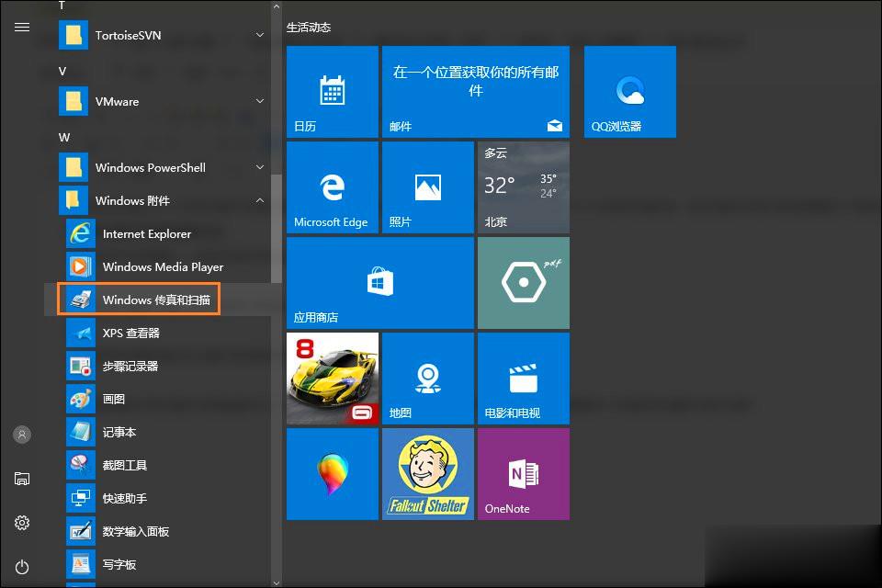Viewport: 882px width, 588px height.
Task: Click the app list scrollbar thumb
Action: [x=277, y=229]
